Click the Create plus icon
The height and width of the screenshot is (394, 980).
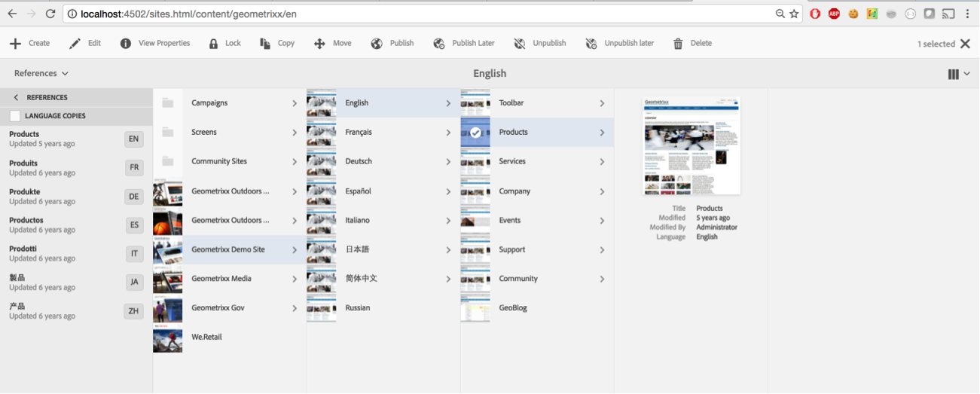(15, 44)
